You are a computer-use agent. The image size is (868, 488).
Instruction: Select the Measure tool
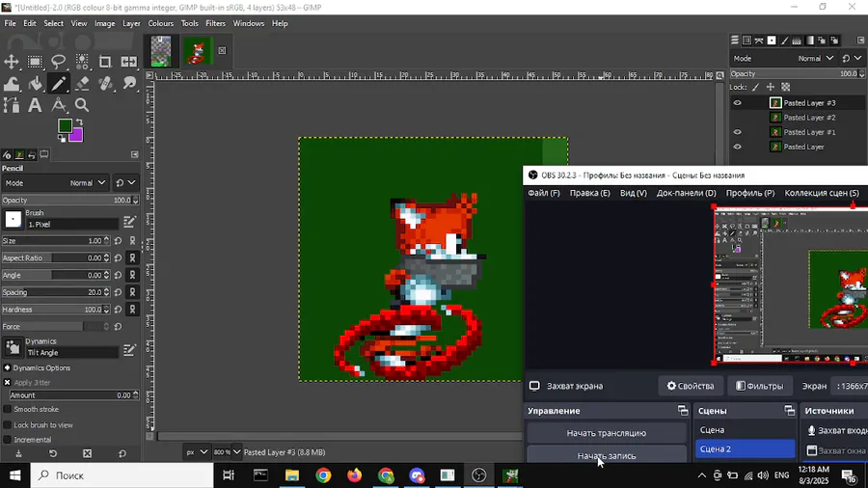point(58,105)
